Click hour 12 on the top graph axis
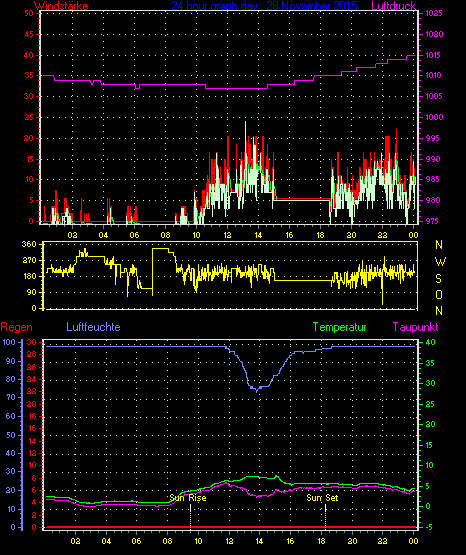Image resolution: width=466 pixels, height=555 pixels. pos(227,235)
